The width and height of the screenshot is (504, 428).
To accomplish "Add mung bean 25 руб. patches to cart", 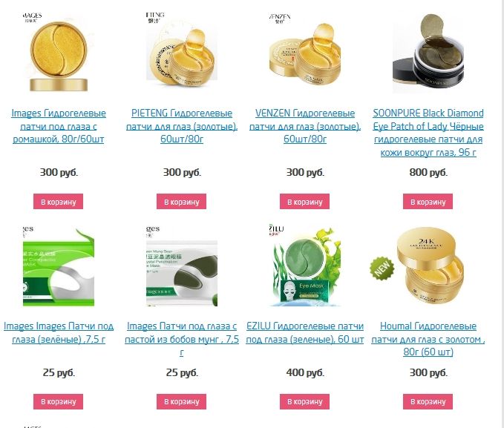I will pos(181,401).
